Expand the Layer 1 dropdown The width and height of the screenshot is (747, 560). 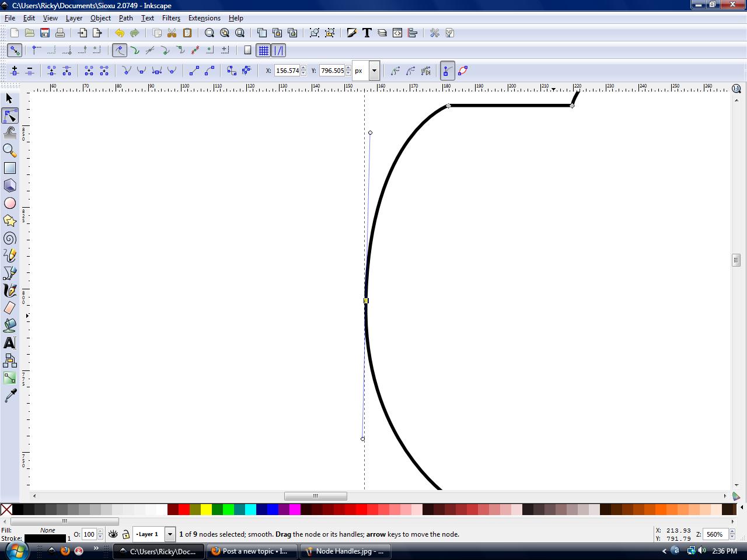coord(170,534)
